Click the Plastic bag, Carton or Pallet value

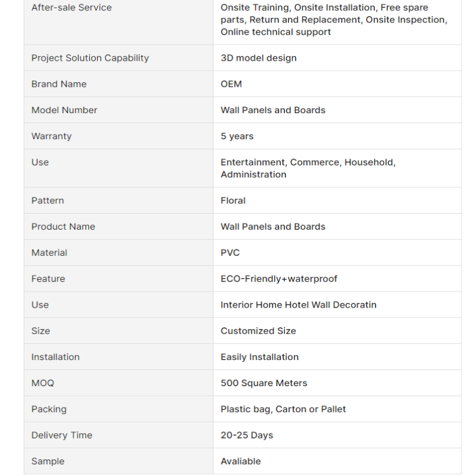283,409
